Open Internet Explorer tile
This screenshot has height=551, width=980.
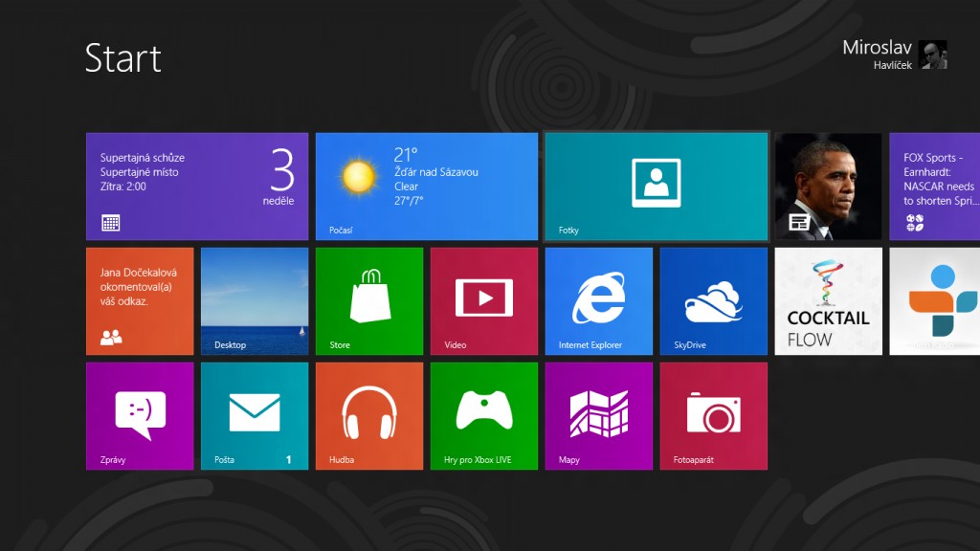pos(599,301)
